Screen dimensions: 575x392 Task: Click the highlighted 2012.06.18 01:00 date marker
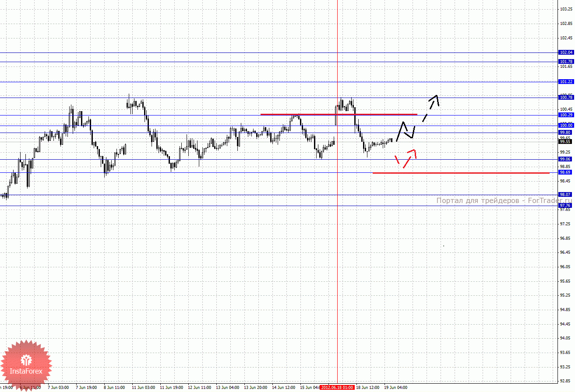click(x=337, y=388)
